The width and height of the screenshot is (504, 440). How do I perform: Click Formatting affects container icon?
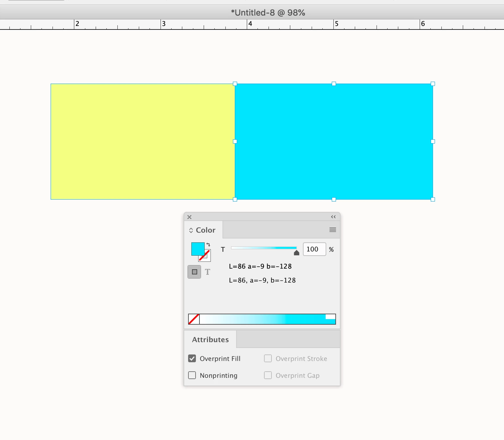(194, 272)
